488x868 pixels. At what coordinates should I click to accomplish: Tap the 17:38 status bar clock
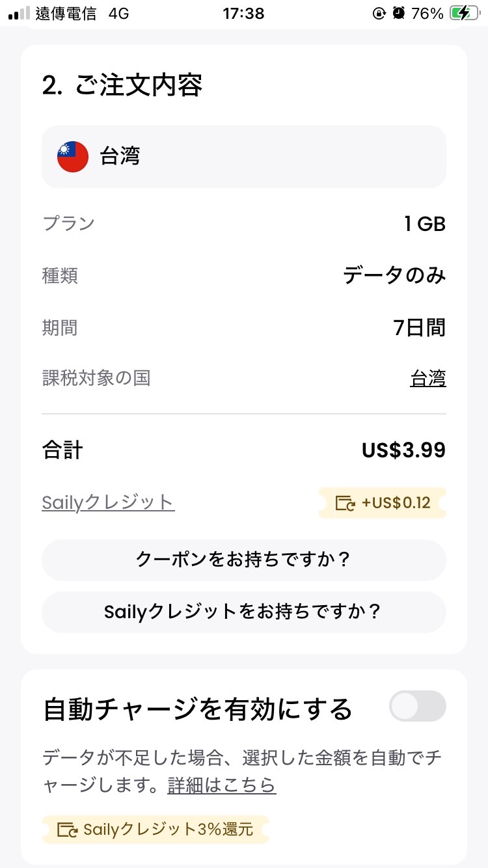243,13
